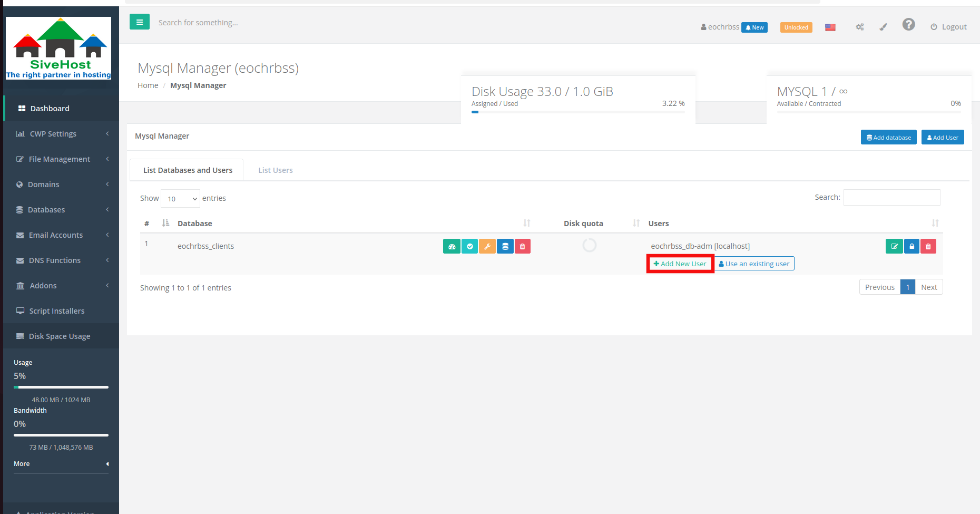This screenshot has height=514, width=980.
Task: Expand the Domains sidebar menu
Action: point(61,184)
